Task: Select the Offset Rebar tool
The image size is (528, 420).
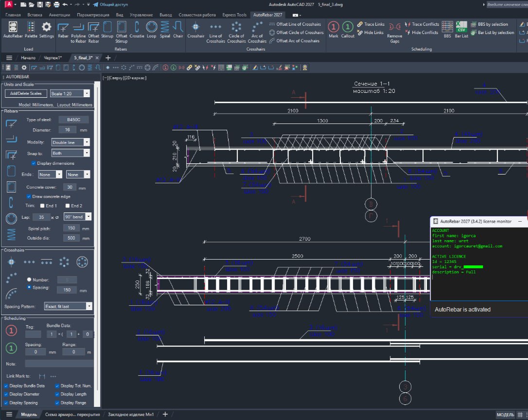Action: click(x=94, y=33)
